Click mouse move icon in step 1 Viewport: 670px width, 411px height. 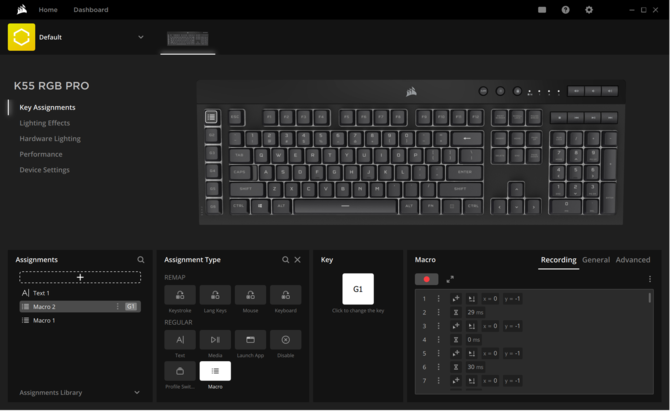(x=456, y=299)
